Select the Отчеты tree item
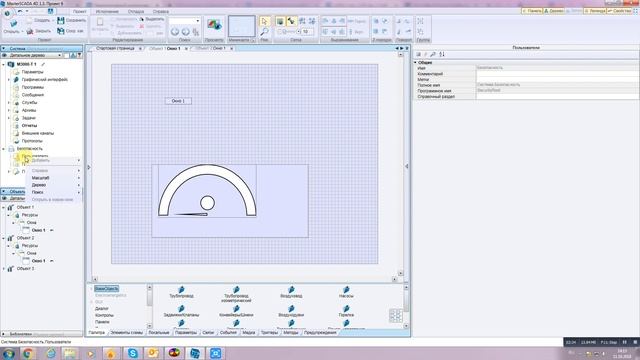The image size is (640, 360). 29,126
